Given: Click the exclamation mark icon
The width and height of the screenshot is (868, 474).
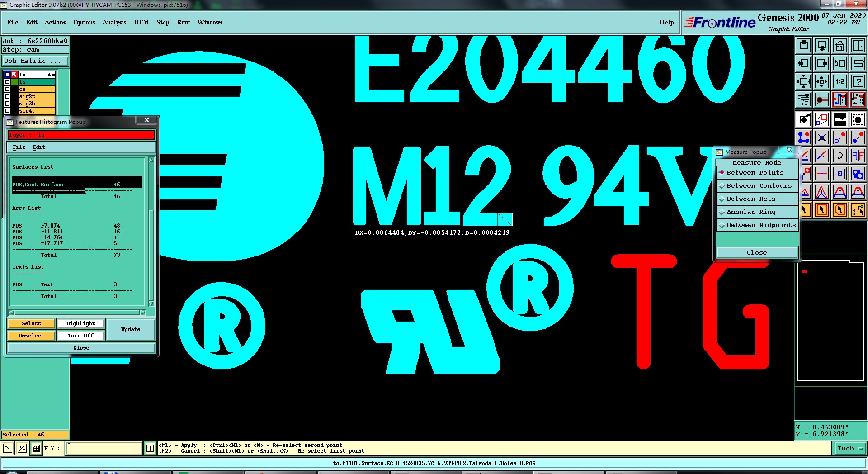Looking at the screenshot, I should 150,448.
